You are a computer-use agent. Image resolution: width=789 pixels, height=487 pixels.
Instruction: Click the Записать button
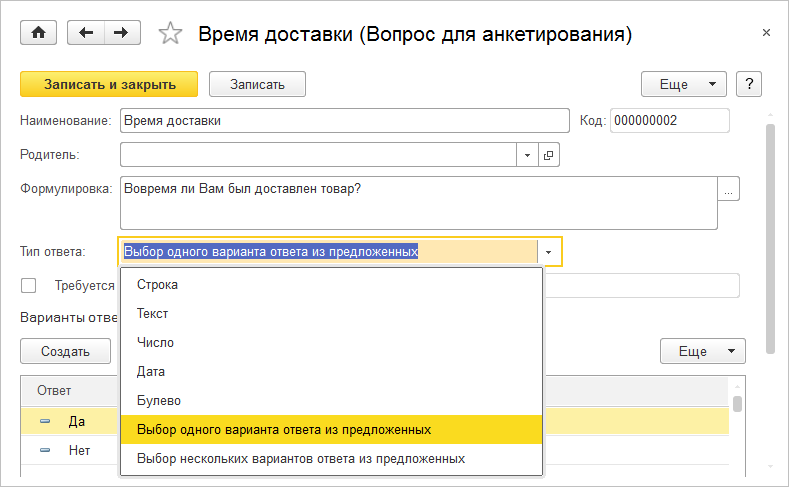click(x=257, y=84)
